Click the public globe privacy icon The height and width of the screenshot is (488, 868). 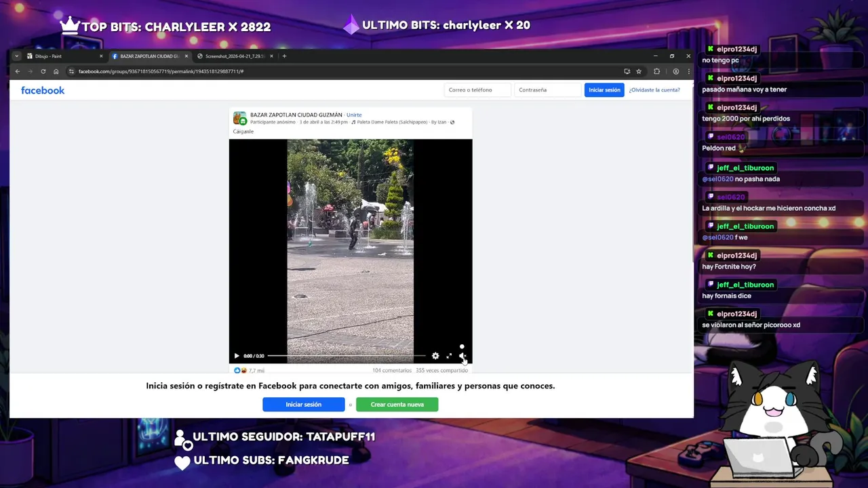click(452, 122)
